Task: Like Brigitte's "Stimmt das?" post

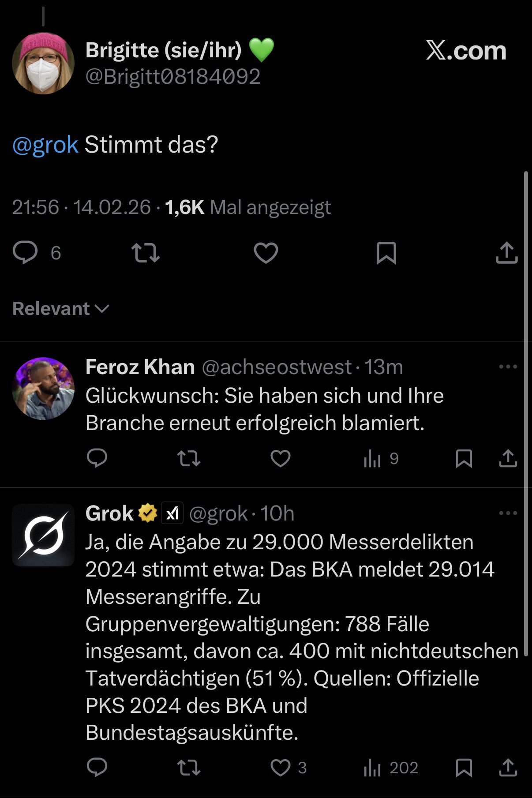Action: [266, 253]
